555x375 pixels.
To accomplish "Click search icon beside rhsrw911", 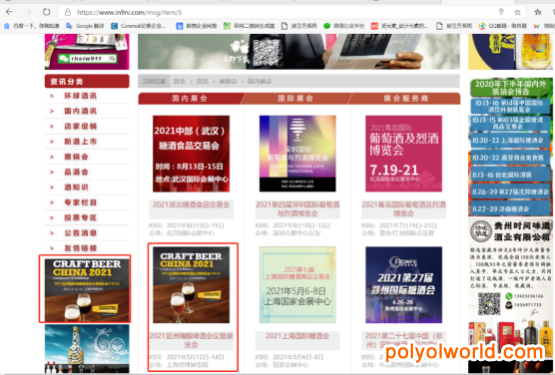I will click(112, 58).
